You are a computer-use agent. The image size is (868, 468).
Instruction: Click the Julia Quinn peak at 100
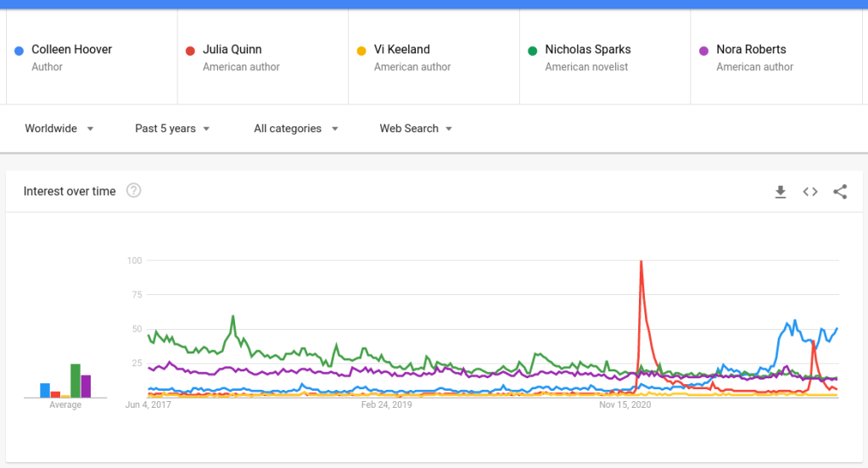point(641,262)
